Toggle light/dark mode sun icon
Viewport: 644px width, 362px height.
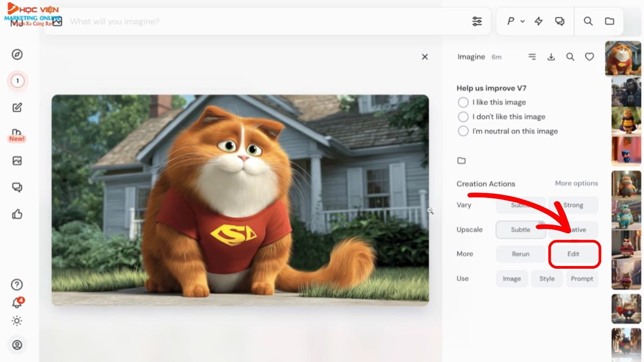coord(17,321)
